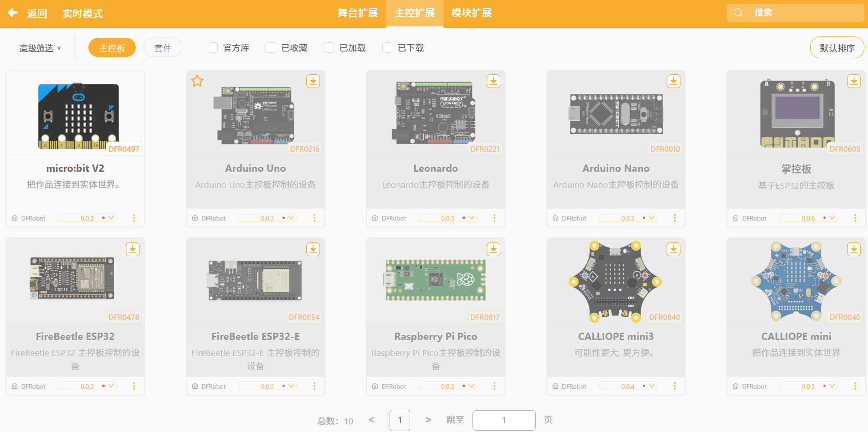This screenshot has height=432, width=868.
Task: Expand the 高级筛选 advanced filter
Action: [x=40, y=48]
